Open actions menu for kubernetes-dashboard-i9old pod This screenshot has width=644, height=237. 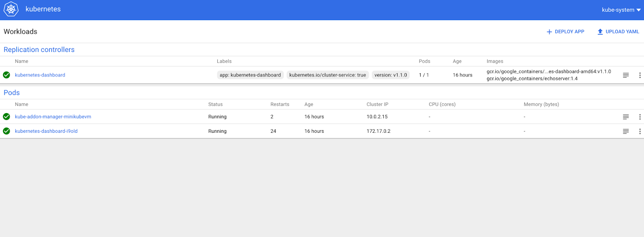640,132
